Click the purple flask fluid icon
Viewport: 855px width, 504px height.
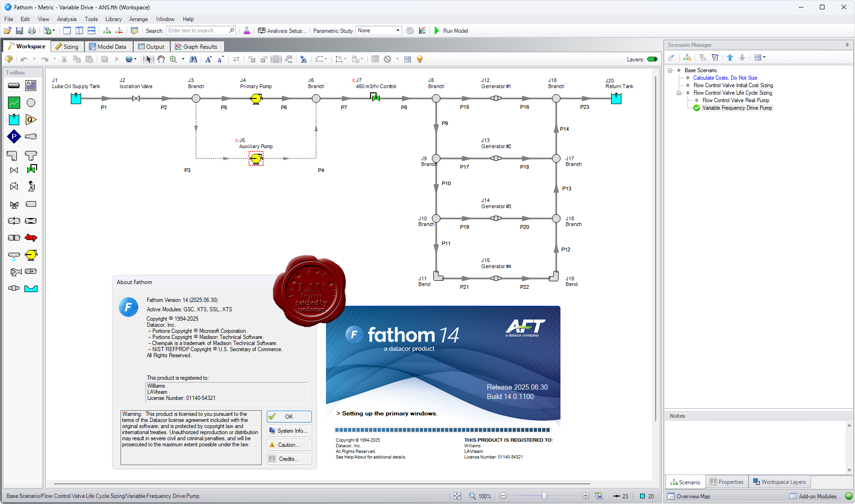(247, 30)
